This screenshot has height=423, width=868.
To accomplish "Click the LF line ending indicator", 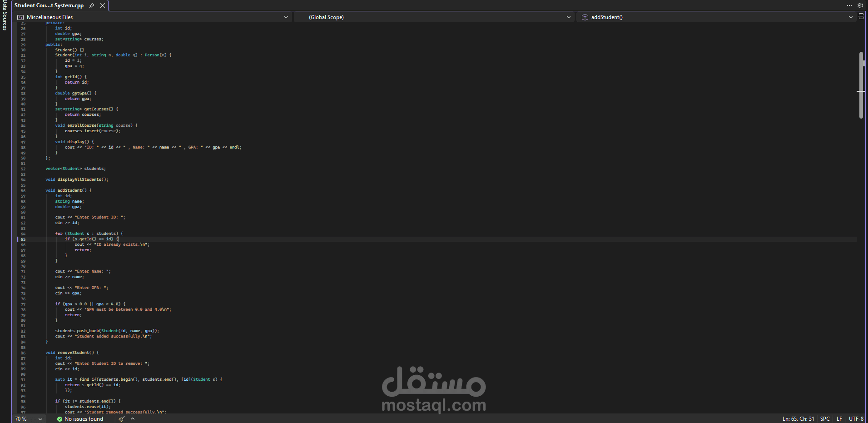I will pyautogui.click(x=839, y=419).
